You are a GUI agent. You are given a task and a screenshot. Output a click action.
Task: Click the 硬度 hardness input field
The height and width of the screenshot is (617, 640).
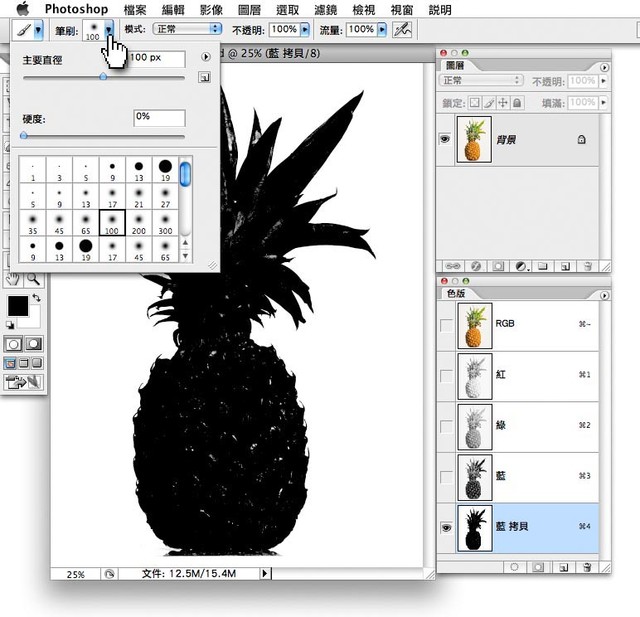[x=158, y=117]
